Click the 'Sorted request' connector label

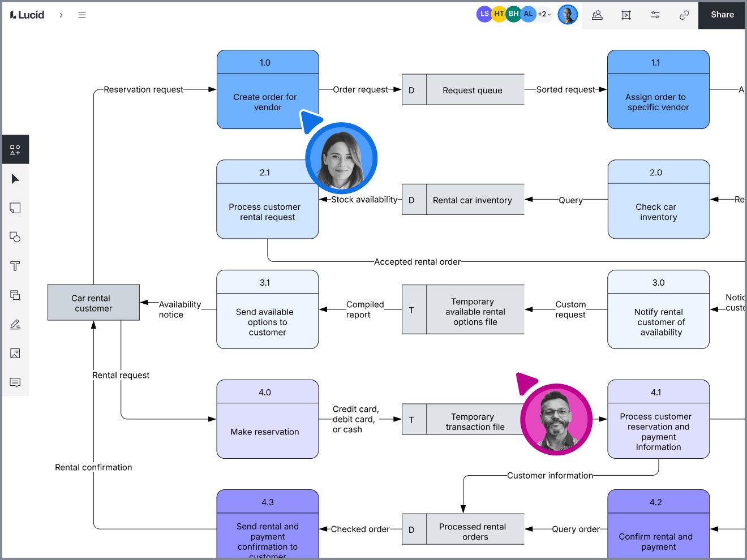click(566, 89)
